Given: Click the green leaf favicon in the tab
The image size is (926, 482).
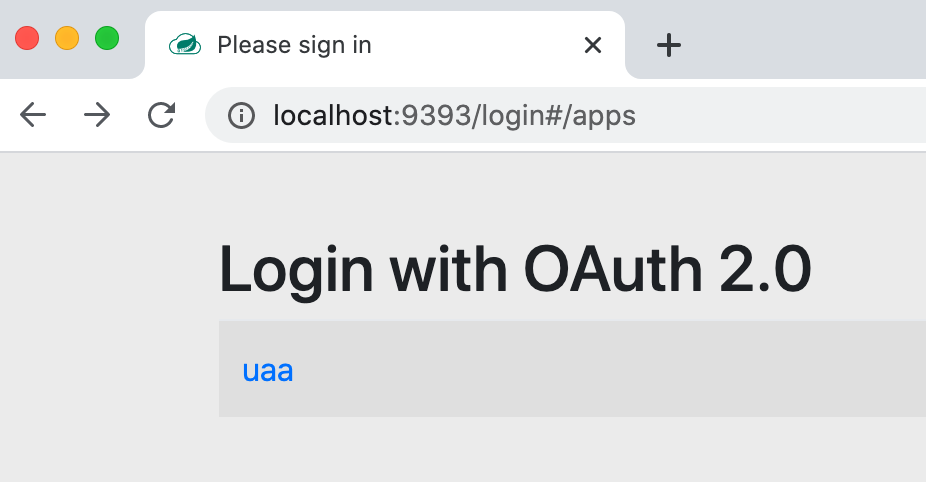Looking at the screenshot, I should tap(185, 45).
